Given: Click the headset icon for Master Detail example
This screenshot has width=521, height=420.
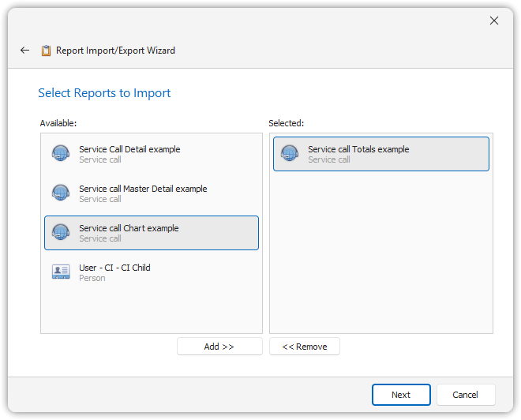Looking at the screenshot, I should pyautogui.click(x=61, y=193).
